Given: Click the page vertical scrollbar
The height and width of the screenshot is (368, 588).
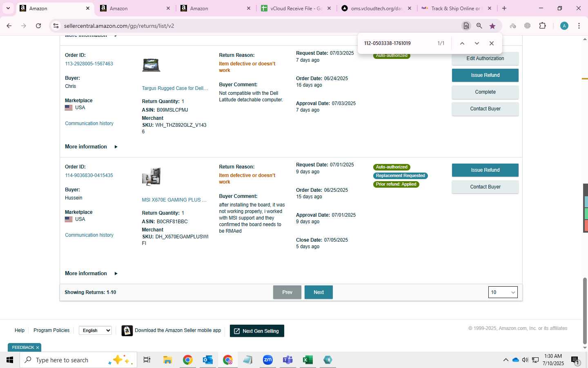Looking at the screenshot, I should click(x=585, y=311).
